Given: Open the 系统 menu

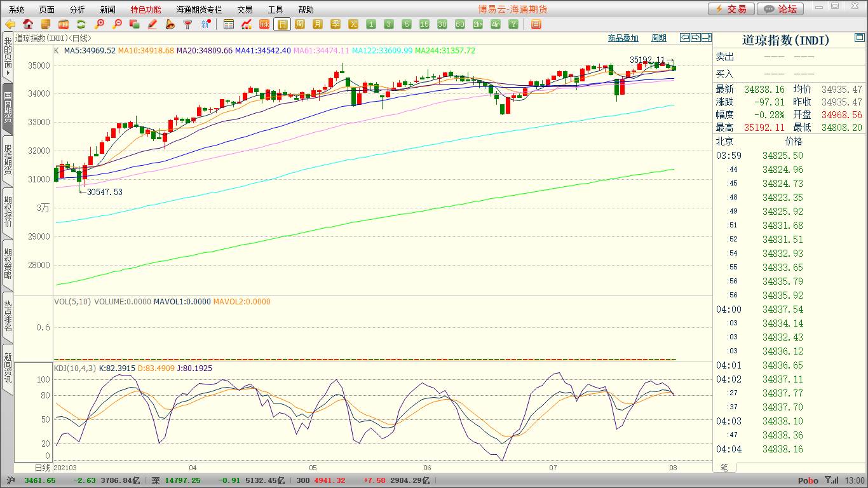Looking at the screenshot, I should point(17,10).
